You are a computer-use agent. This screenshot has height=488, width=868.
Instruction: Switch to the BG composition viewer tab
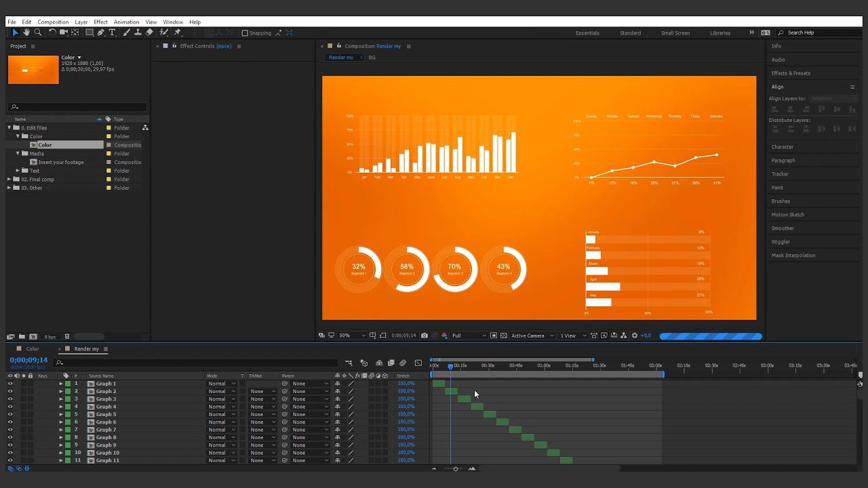pyautogui.click(x=372, y=58)
